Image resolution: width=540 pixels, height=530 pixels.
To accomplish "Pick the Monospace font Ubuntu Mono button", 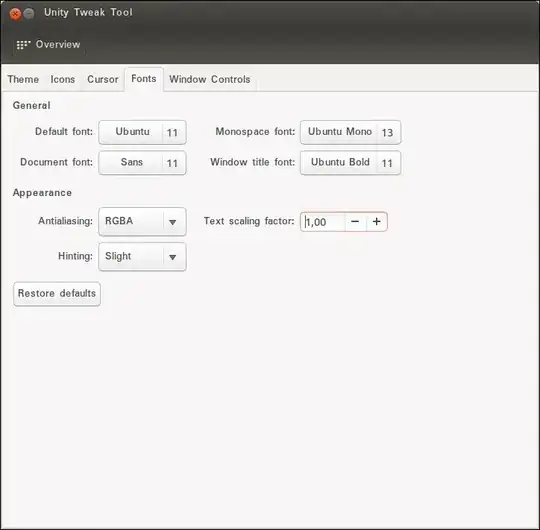I will point(350,132).
